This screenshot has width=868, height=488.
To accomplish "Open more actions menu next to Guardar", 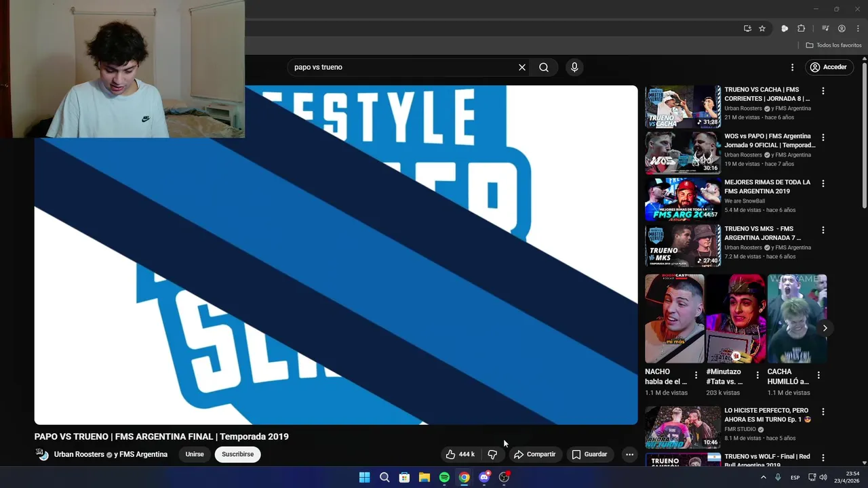I will [x=629, y=454].
